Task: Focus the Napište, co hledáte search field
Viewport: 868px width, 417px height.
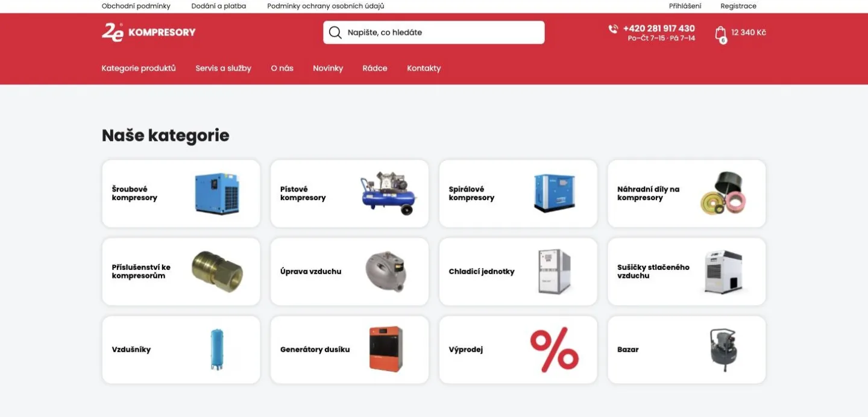Action: coord(434,33)
